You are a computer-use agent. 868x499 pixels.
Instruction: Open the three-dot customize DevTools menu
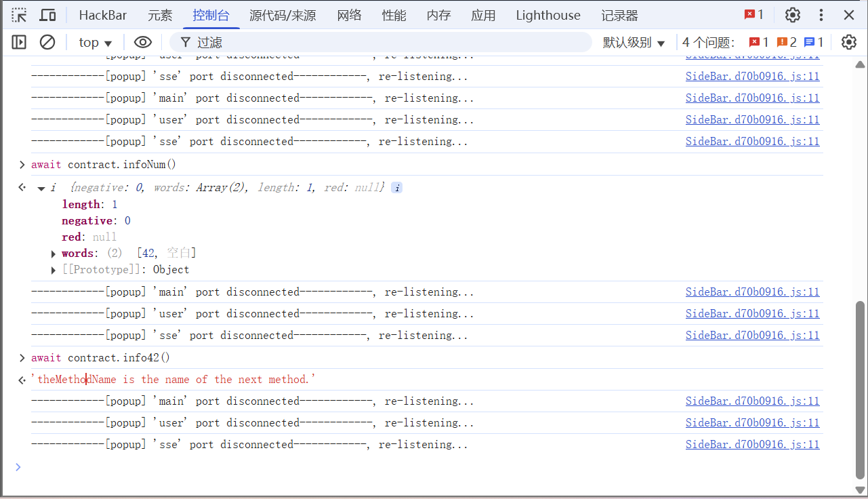click(821, 15)
